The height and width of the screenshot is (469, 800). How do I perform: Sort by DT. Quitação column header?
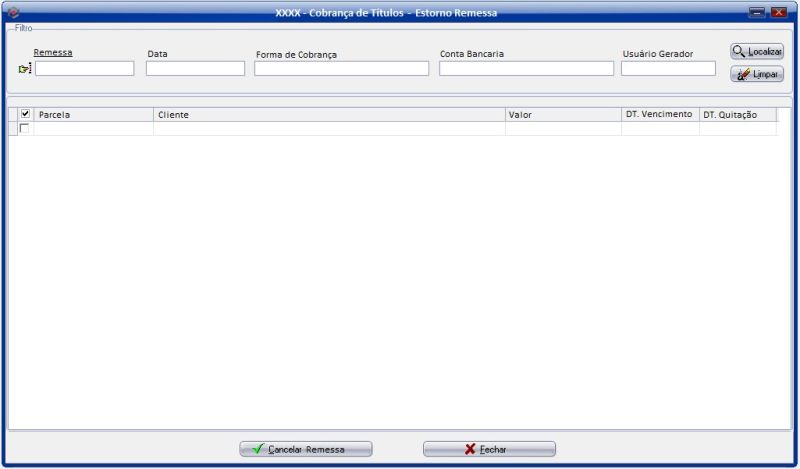point(738,114)
